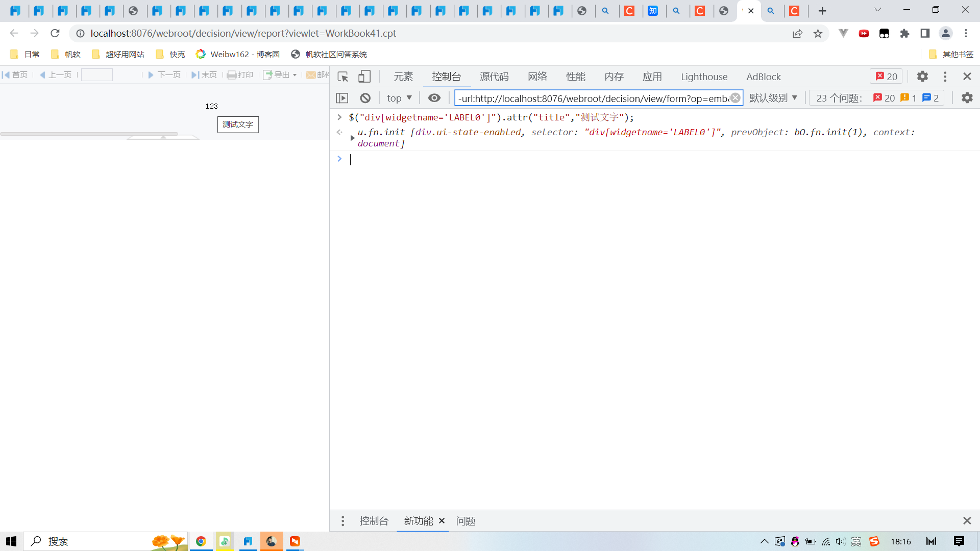Reload the page with refresh icon
Screen dimensions: 980x551
[55, 33]
